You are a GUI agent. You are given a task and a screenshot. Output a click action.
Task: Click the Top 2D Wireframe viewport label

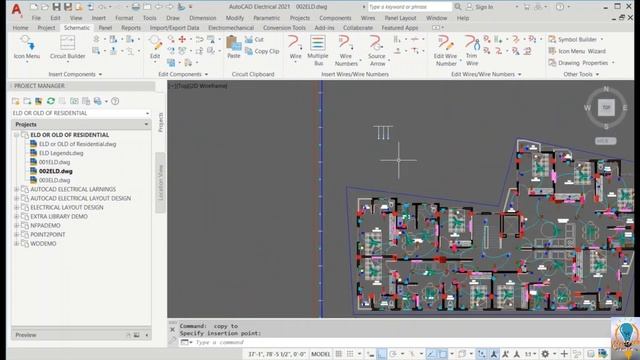pos(198,86)
